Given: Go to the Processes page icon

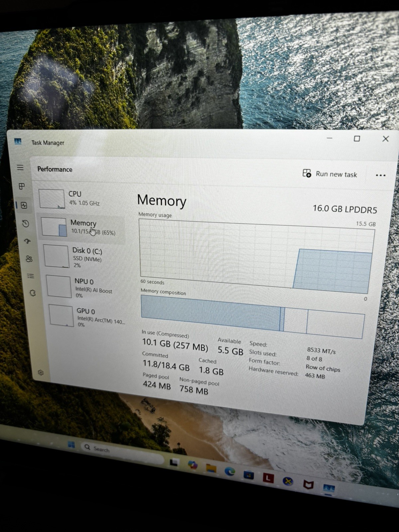Looking at the screenshot, I should [x=22, y=186].
